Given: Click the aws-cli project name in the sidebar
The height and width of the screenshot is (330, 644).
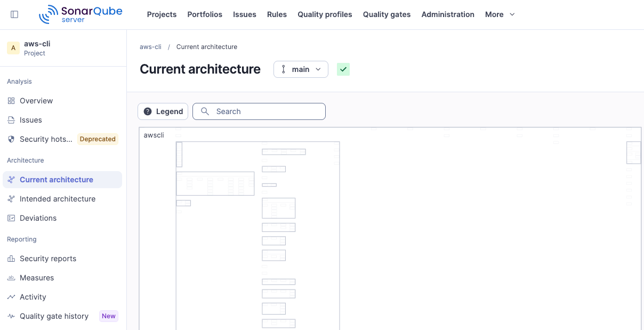Looking at the screenshot, I should [x=37, y=44].
